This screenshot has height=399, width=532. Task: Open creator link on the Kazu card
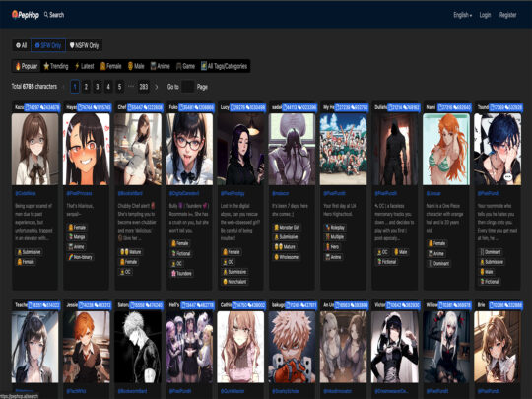tap(26, 193)
